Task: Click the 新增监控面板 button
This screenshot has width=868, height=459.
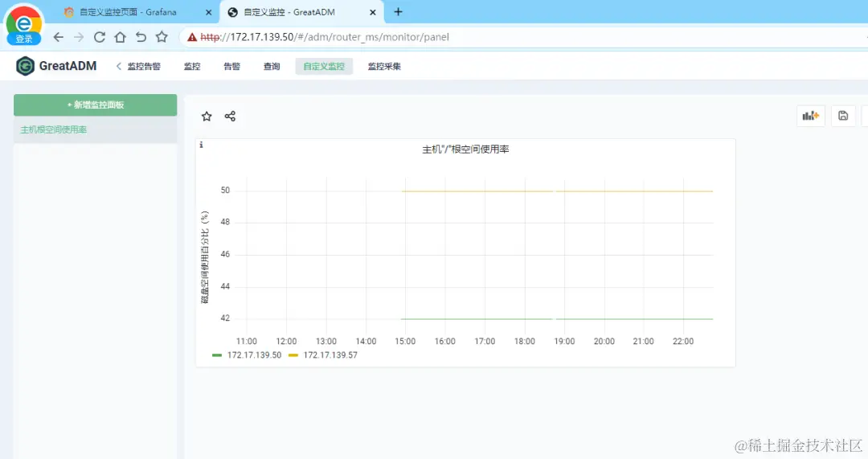Action: (95, 105)
